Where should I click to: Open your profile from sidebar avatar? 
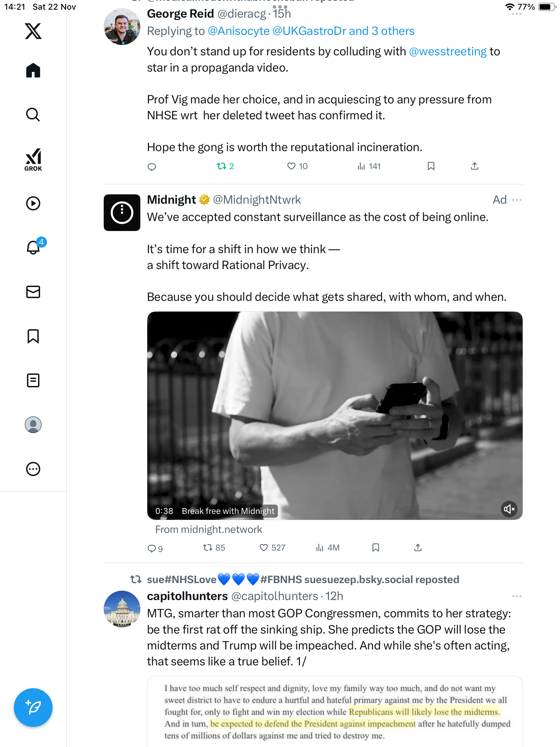pyautogui.click(x=33, y=425)
